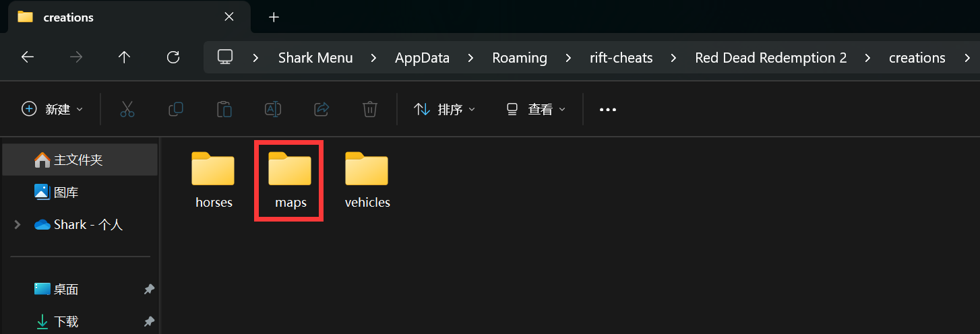980x334 pixels.
Task: Open the 排序 (Sort) dropdown menu
Action: 444,109
